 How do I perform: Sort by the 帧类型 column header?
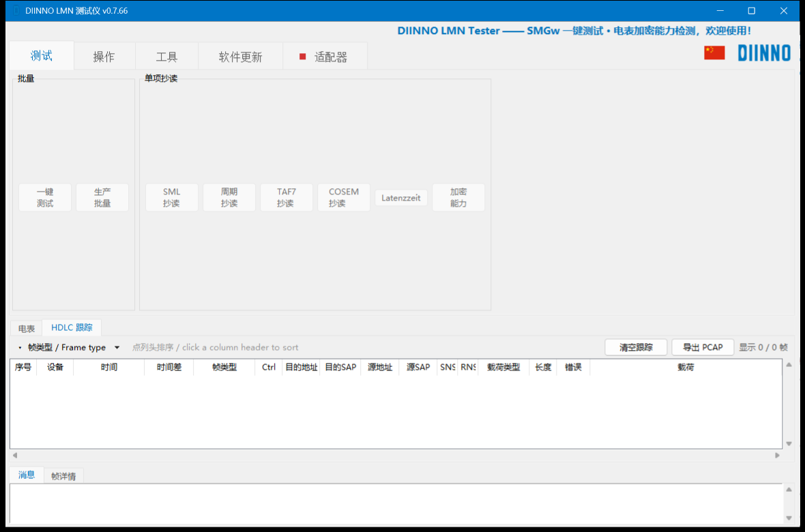[224, 367]
